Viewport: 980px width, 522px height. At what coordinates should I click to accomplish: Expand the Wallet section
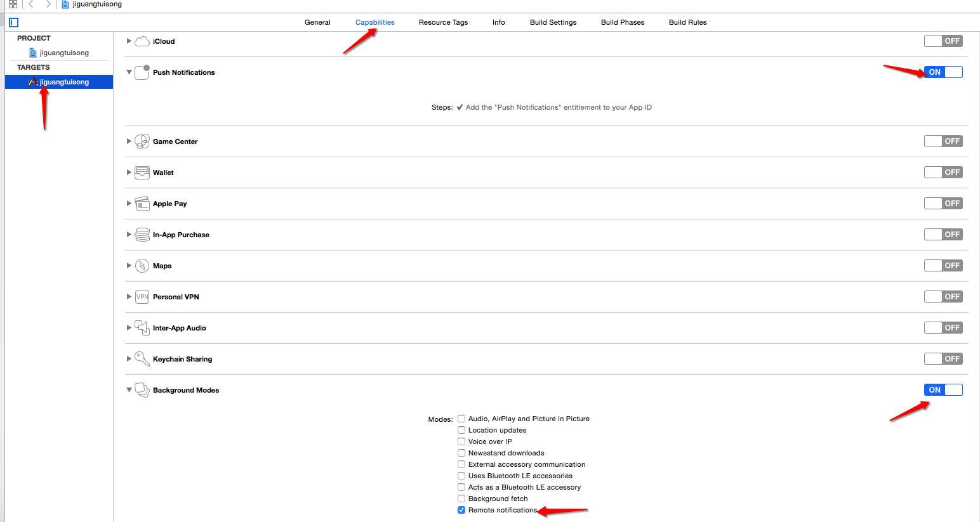129,173
